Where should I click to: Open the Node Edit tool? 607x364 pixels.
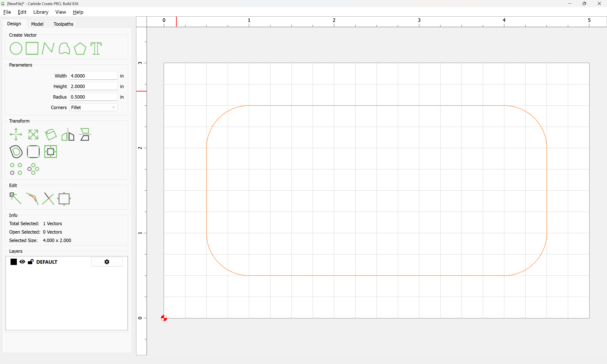[x=15, y=198]
